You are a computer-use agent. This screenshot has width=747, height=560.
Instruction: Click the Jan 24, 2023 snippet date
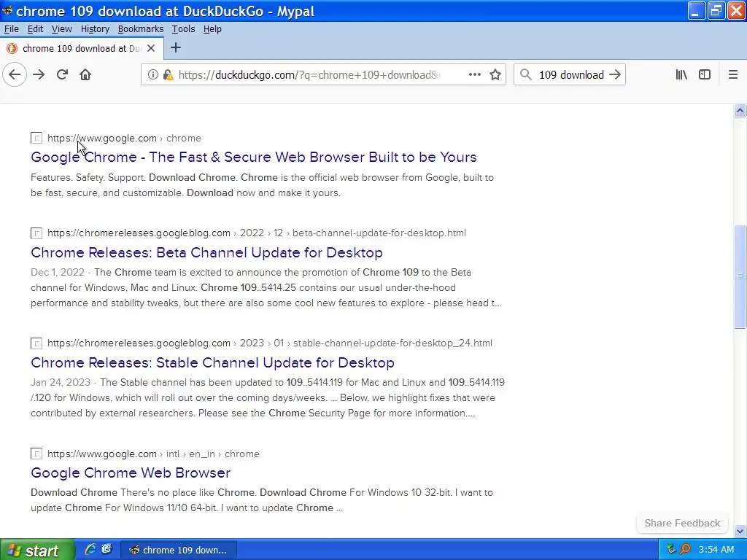61,382
